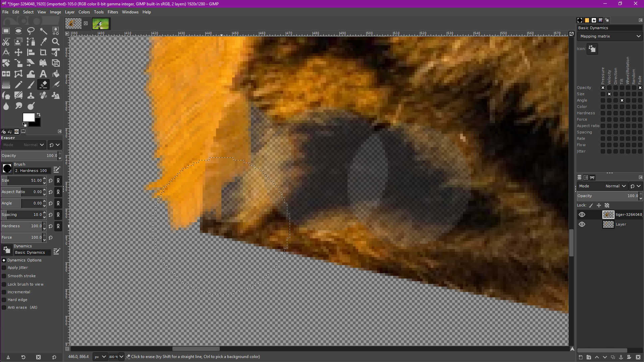Select the Paintbrush tool

(31, 85)
